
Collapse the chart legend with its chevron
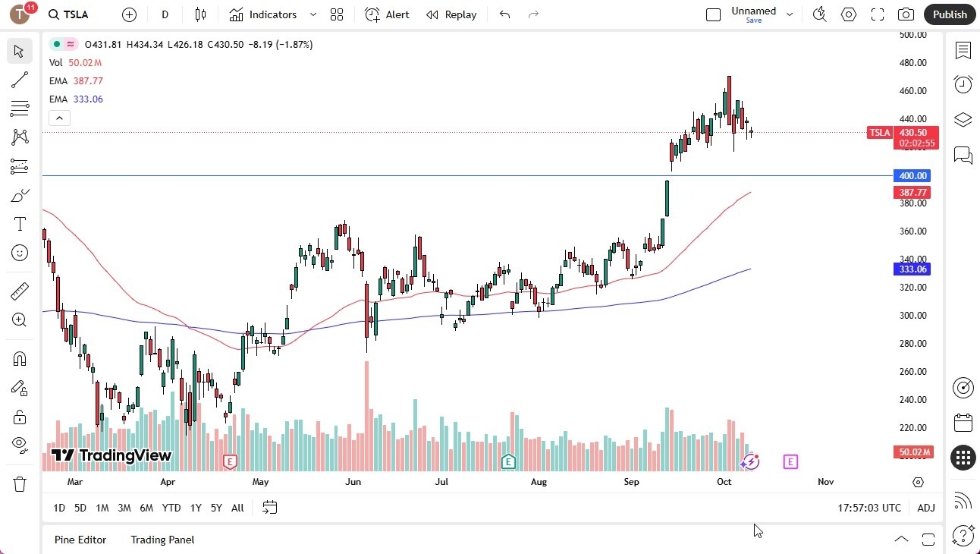(x=59, y=118)
